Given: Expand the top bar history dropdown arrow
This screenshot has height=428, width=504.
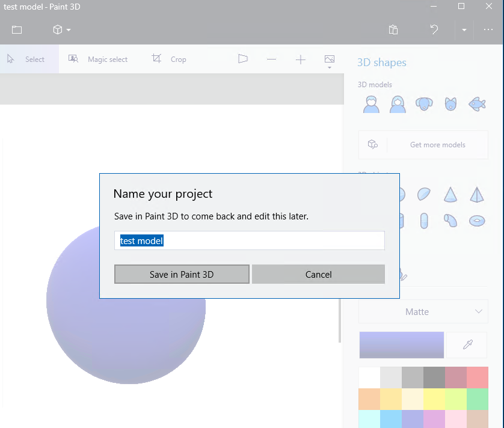Looking at the screenshot, I should coord(464,30).
